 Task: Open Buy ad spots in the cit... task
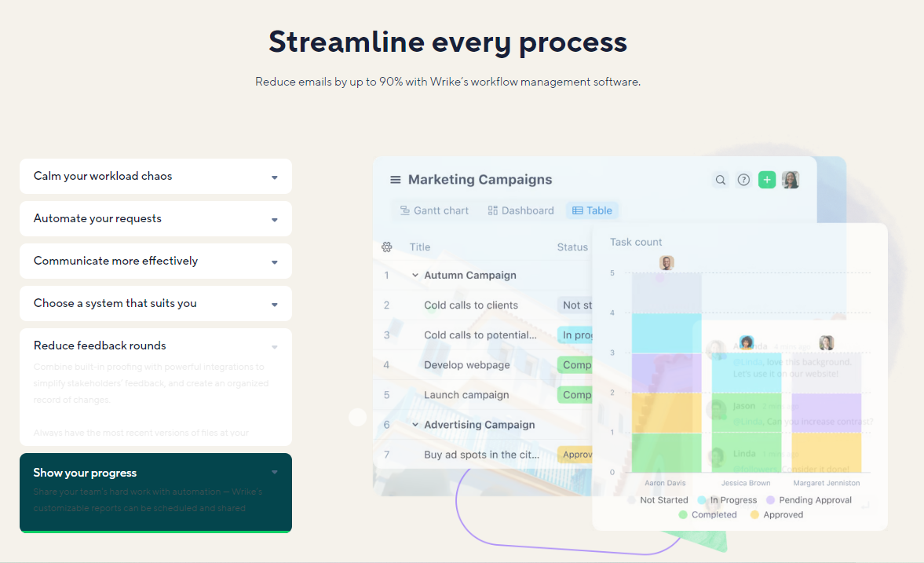pyautogui.click(x=481, y=455)
